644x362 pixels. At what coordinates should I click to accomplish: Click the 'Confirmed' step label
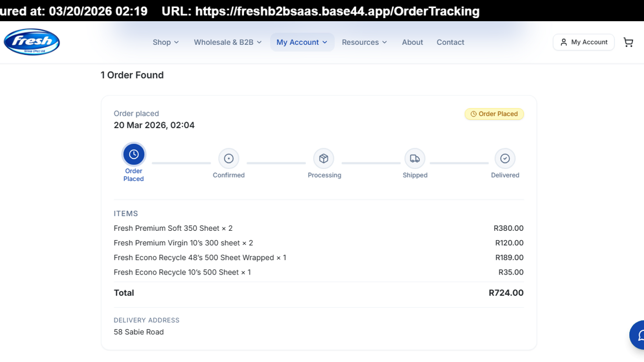tap(228, 175)
